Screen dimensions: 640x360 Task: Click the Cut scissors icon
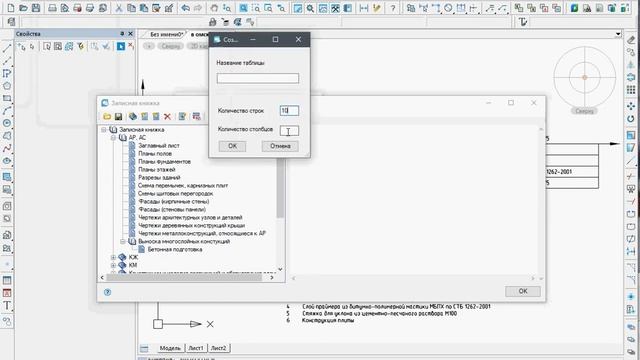point(119,8)
